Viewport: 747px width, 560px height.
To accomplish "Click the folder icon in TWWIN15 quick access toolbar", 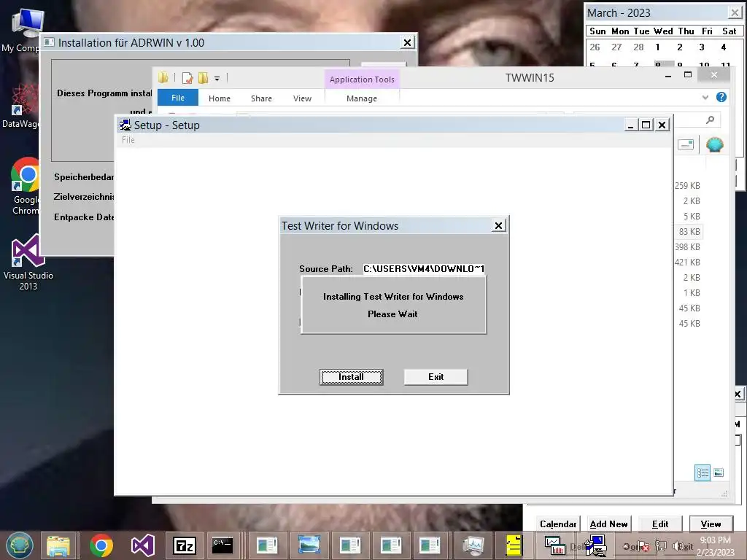I will coord(163,77).
